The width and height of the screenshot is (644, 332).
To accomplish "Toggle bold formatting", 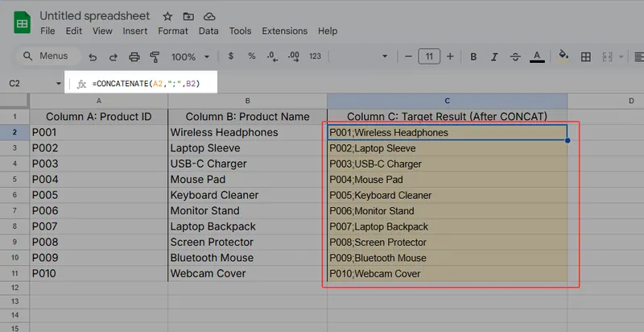I will [473, 56].
